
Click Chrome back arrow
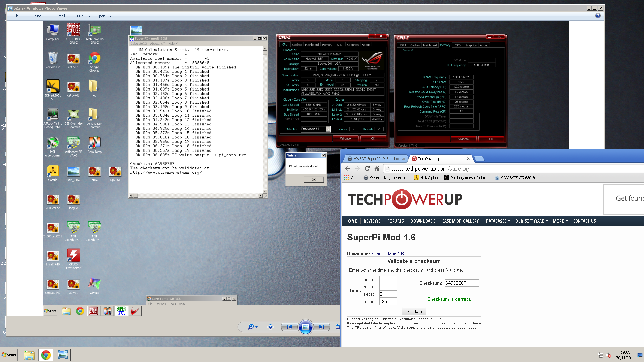[x=347, y=169]
